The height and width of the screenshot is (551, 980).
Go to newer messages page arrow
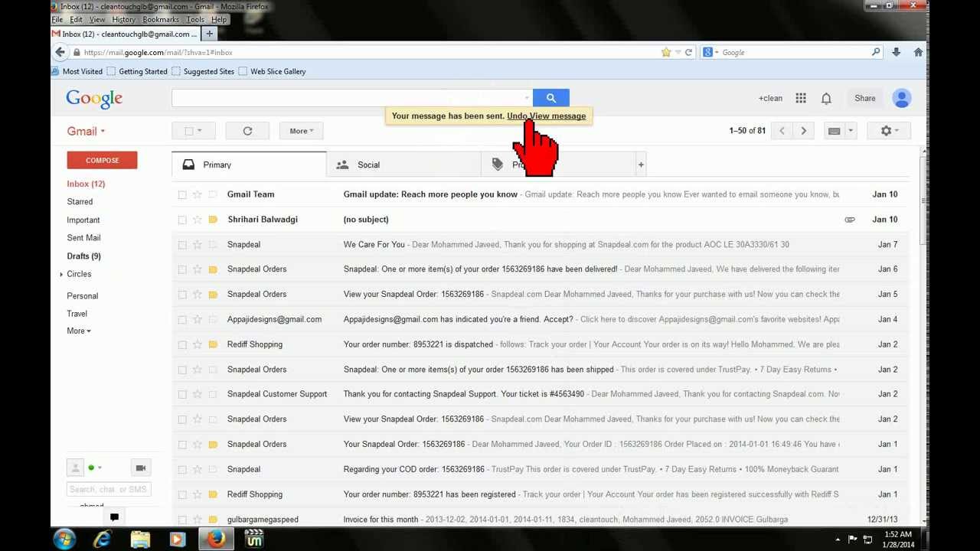pyautogui.click(x=782, y=131)
